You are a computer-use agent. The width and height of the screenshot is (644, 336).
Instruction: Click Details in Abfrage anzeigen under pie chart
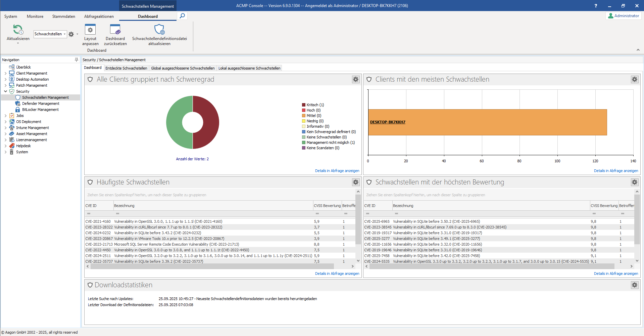337,171
